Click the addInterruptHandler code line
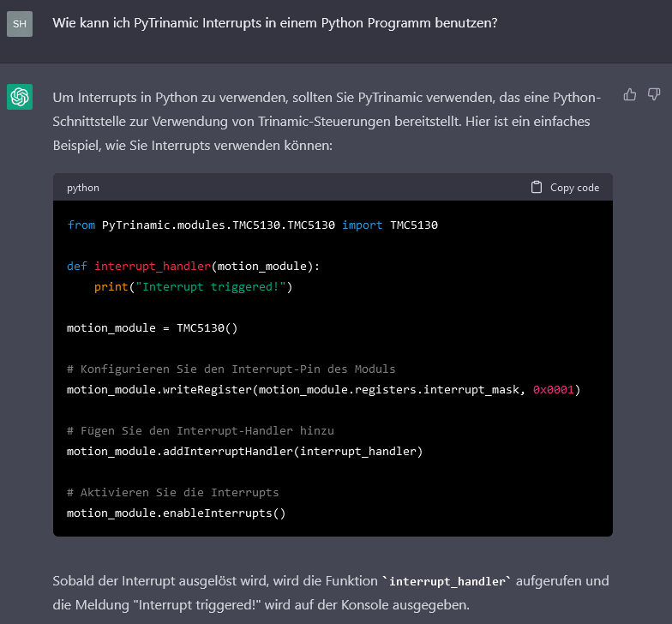 [x=244, y=452]
